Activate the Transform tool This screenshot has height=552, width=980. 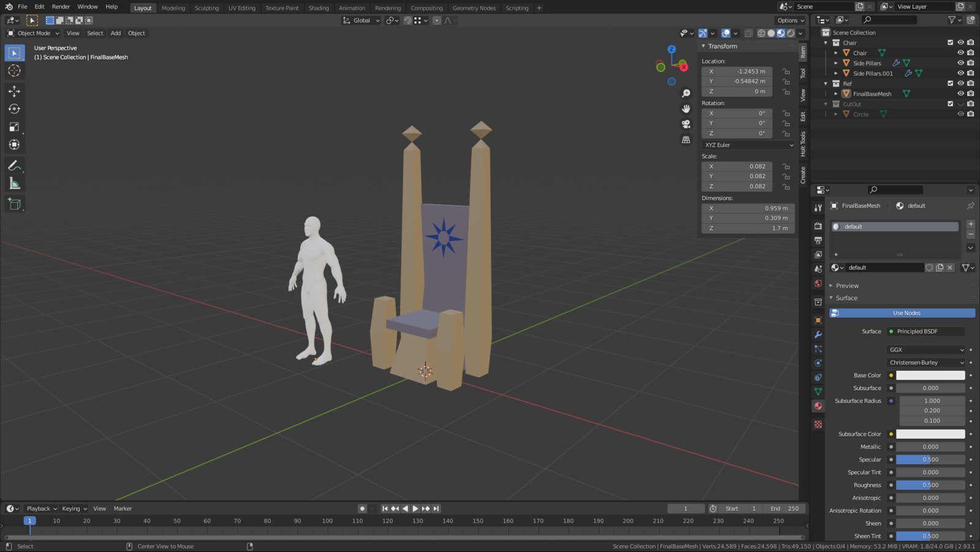click(x=14, y=145)
